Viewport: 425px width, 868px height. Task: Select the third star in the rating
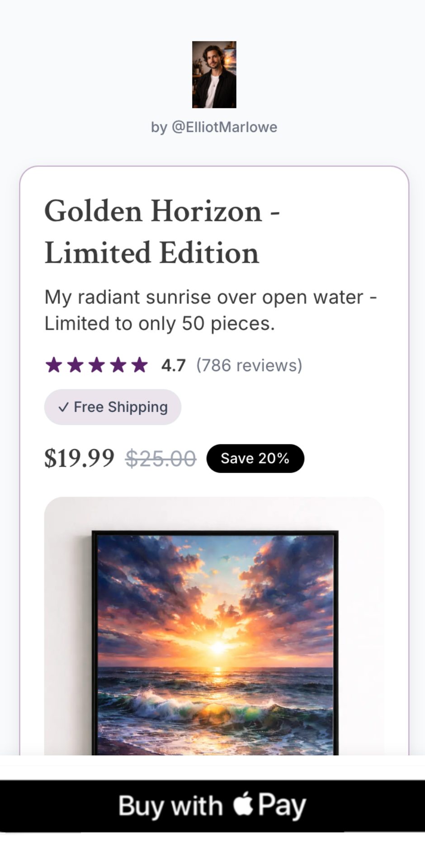coord(96,365)
